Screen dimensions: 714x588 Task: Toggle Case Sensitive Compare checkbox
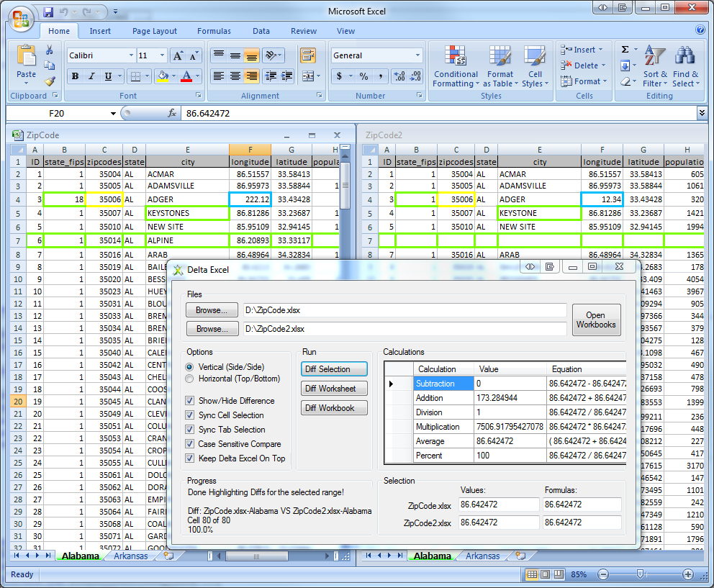coord(190,443)
